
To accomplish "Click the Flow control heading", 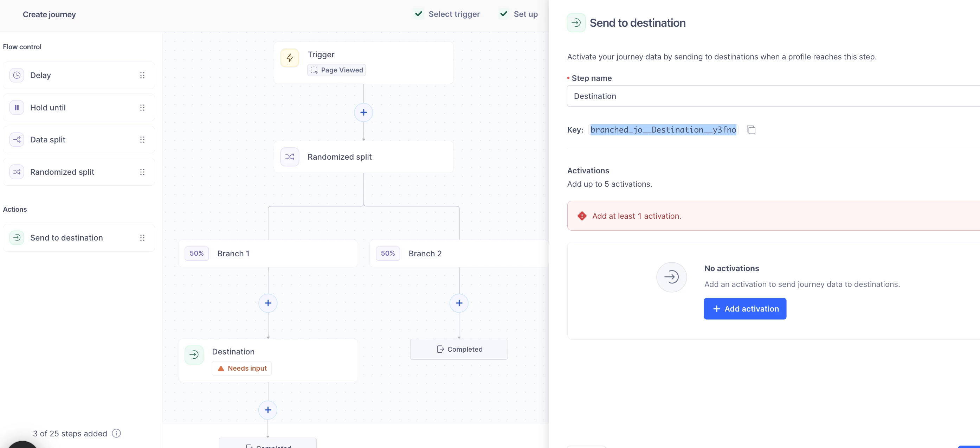I will pyautogui.click(x=22, y=47).
